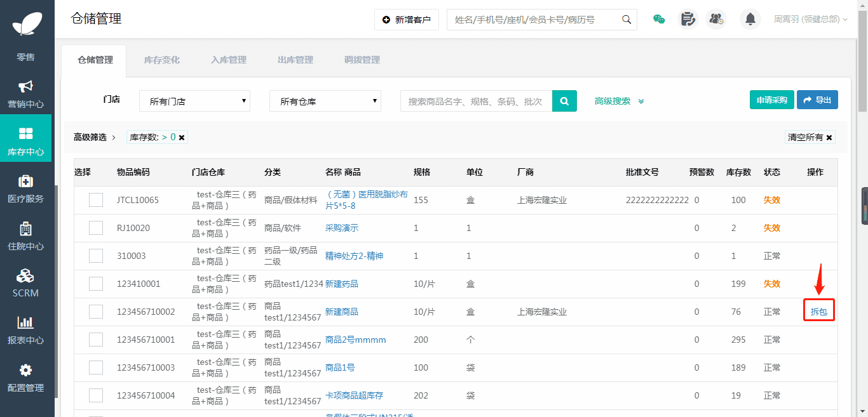This screenshot has width=868, height=417.
Task: Open 报表中心 bar chart icon
Action: tap(25, 323)
